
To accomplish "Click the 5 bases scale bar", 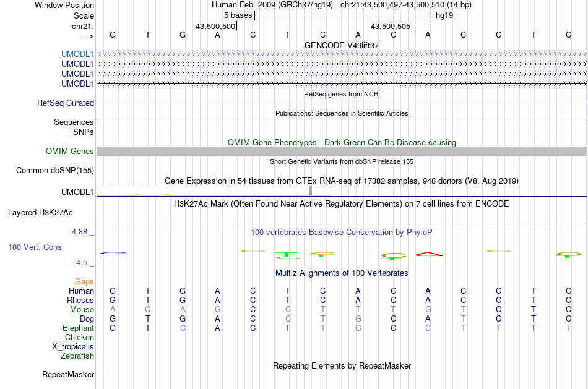I will coord(342,15).
